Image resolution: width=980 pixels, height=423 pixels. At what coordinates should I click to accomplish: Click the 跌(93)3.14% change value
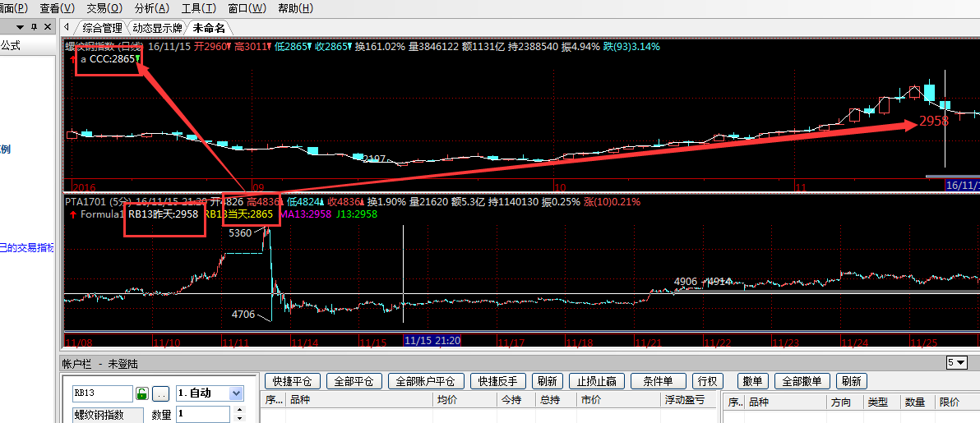click(x=632, y=46)
